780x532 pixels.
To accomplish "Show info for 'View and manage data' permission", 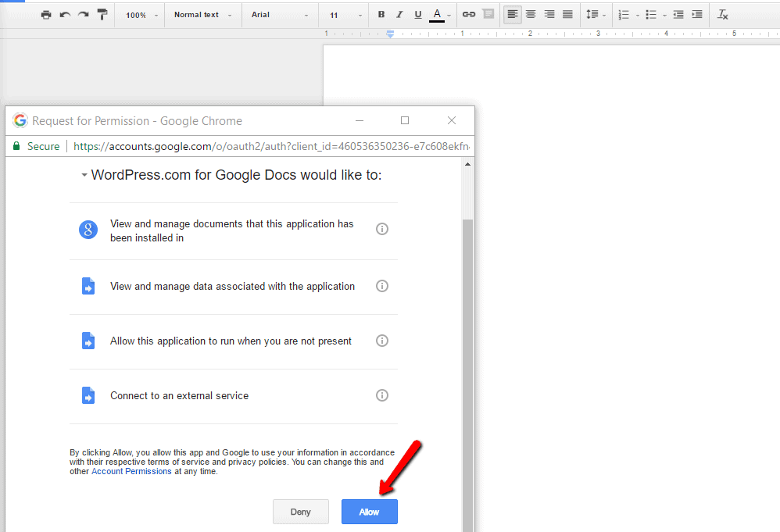I will point(382,286).
